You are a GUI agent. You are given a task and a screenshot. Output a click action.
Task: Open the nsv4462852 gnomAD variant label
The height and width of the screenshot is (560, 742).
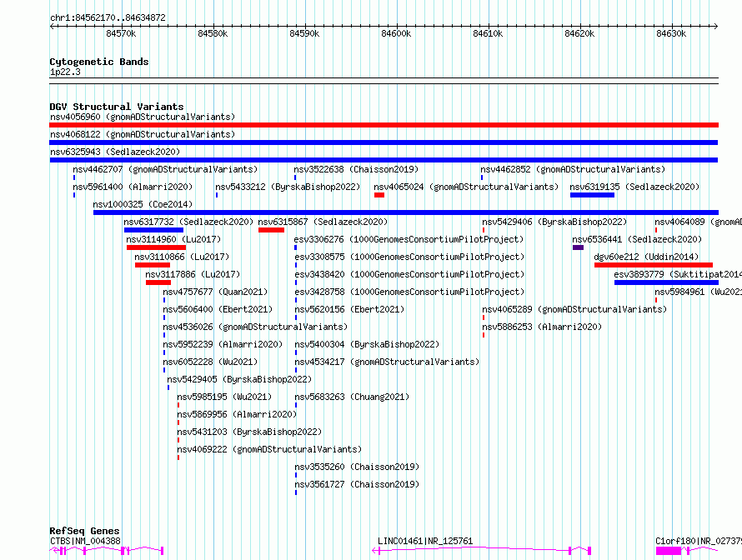(x=573, y=169)
